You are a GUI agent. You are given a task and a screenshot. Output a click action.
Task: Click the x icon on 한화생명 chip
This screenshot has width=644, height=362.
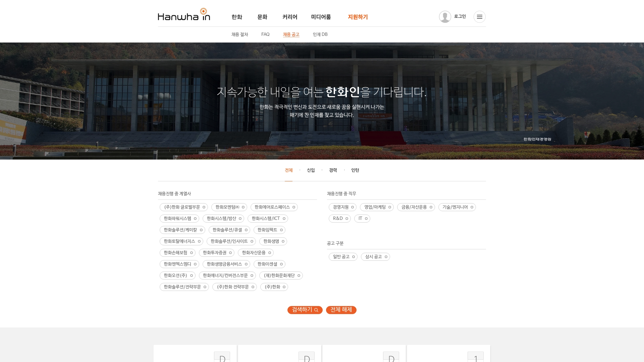coord(283,241)
